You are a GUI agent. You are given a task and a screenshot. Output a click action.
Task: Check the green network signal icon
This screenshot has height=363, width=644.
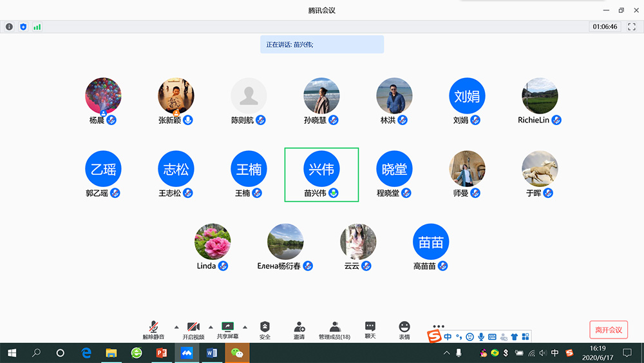coord(37,27)
